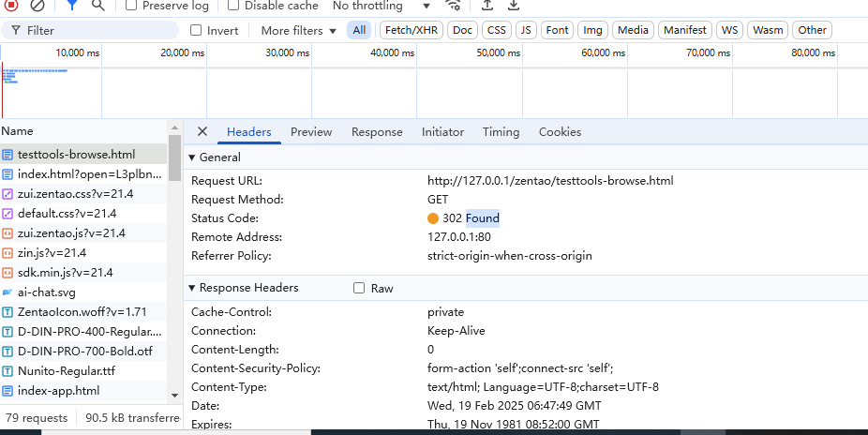This screenshot has height=435, width=868.
Task: Click the 302 Found status code
Action: [x=464, y=218]
